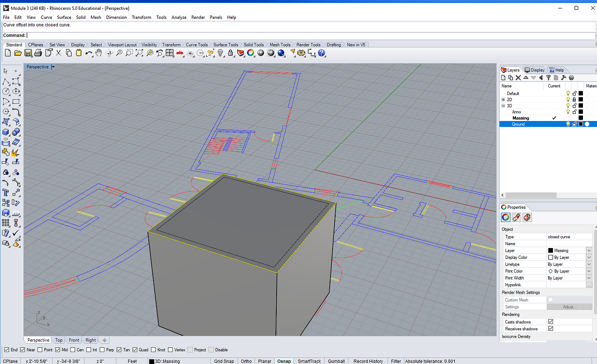Click the four-viewport layout icon
Image resolution: width=597 pixels, height=364 pixels.
169,53
